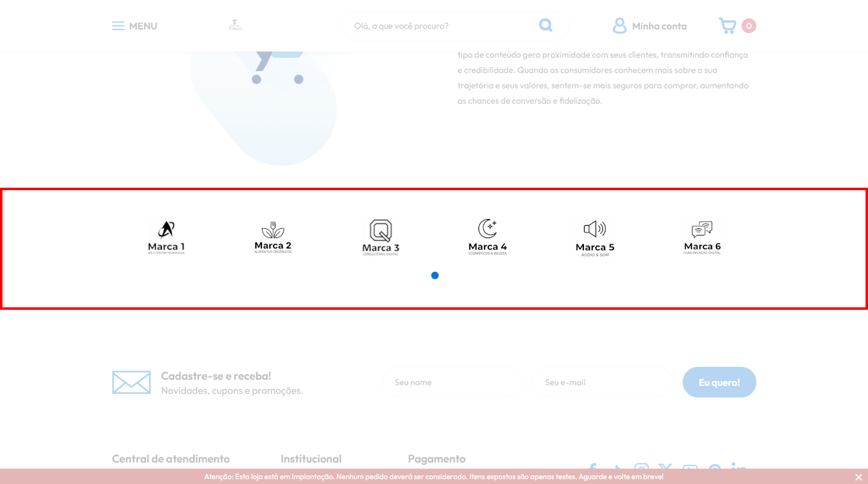
Task: Open the shopping cart icon
Action: point(728,26)
